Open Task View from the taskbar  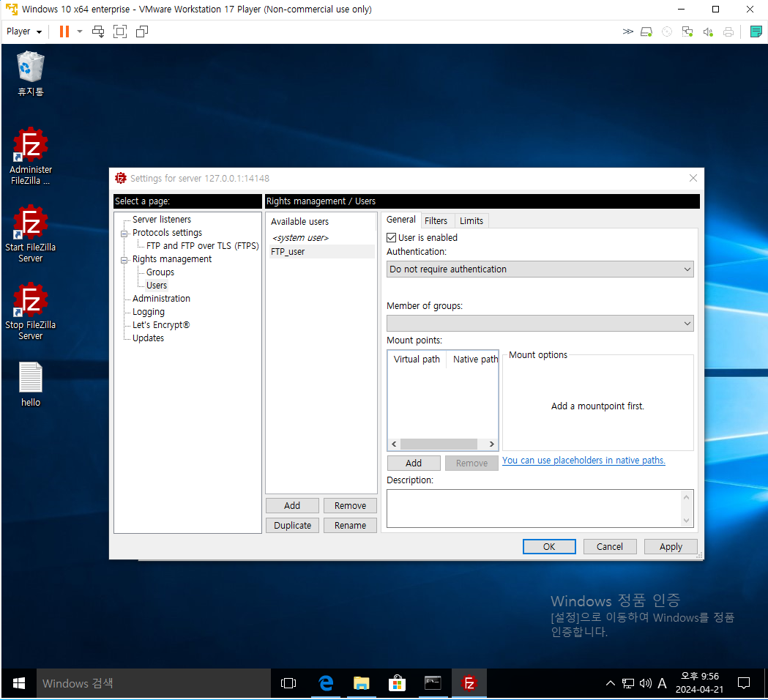click(x=288, y=683)
